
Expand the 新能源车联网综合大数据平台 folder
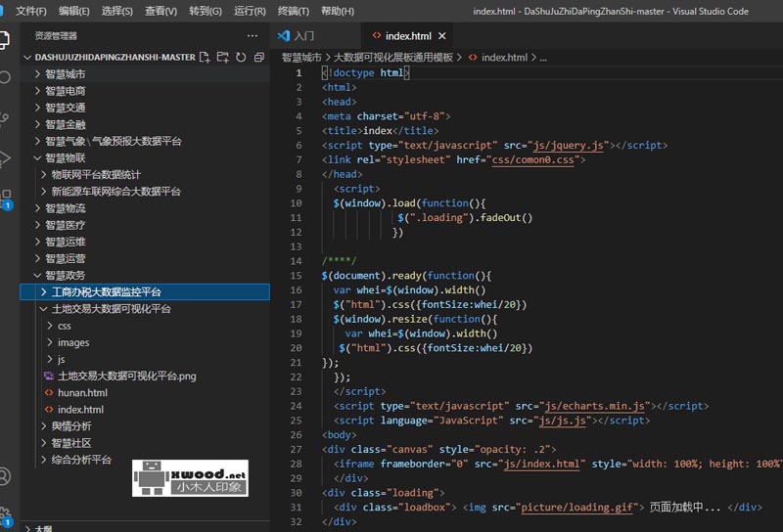145,191
